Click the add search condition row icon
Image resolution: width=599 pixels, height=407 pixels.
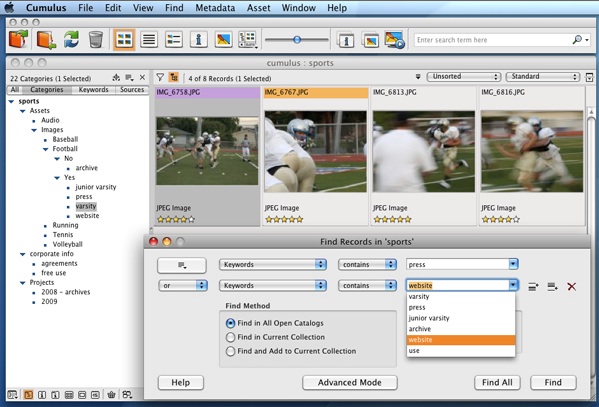[x=533, y=286]
